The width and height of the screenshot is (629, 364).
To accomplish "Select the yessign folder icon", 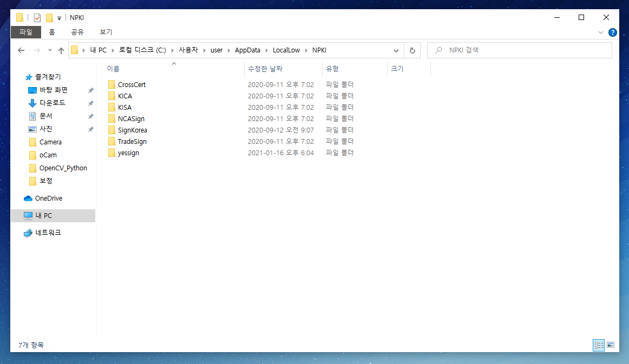I will [x=112, y=153].
